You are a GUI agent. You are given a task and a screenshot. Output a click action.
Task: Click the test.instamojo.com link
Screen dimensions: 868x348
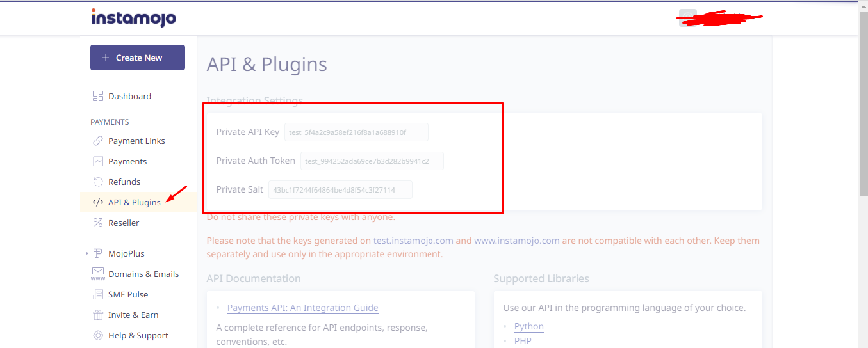point(413,241)
